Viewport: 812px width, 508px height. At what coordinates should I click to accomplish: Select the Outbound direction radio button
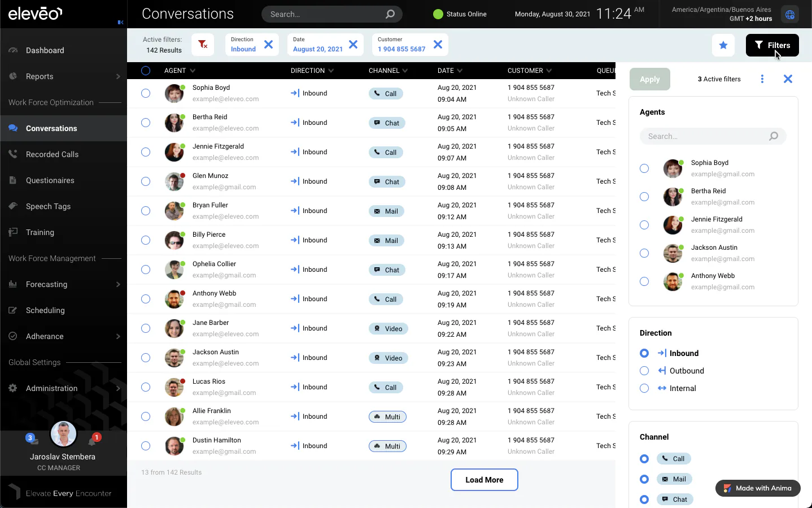644,371
